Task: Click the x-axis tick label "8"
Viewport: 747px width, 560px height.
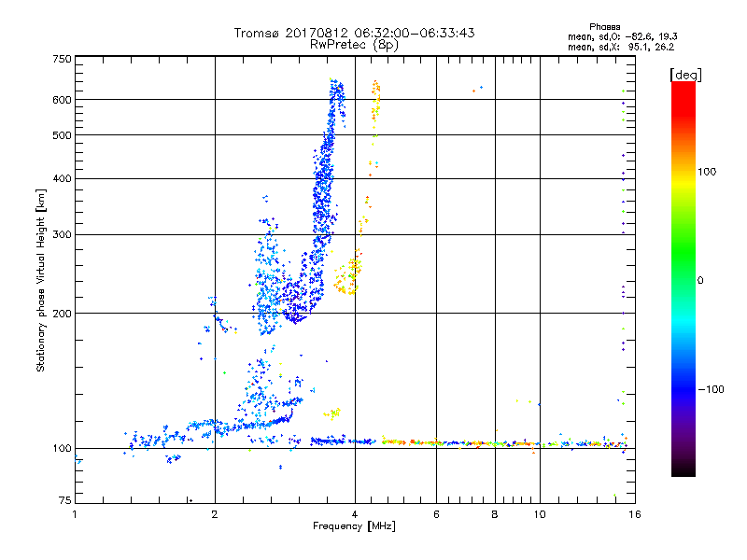Action: click(x=495, y=514)
